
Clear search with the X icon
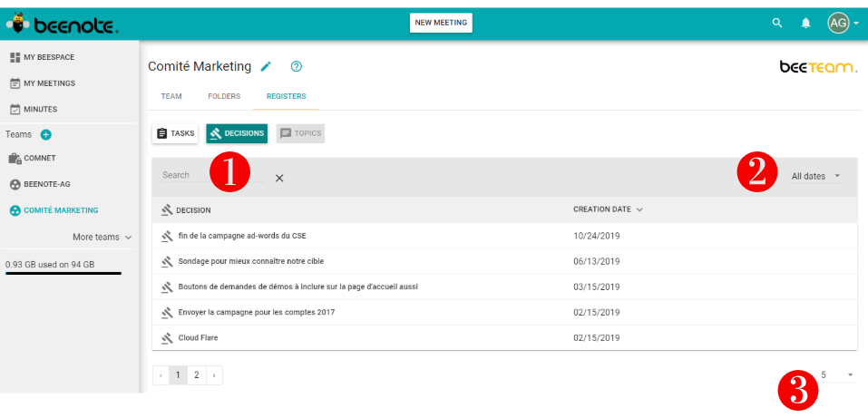coord(279,178)
